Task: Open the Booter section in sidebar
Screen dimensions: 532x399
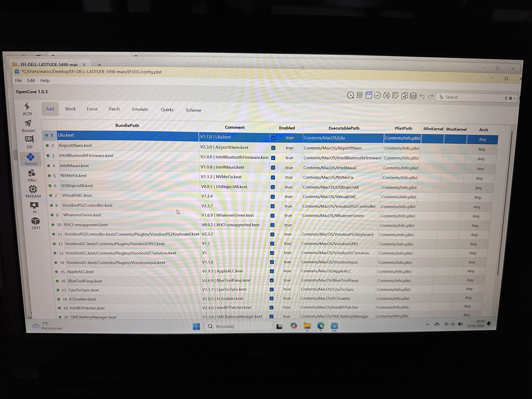Action: (28, 126)
